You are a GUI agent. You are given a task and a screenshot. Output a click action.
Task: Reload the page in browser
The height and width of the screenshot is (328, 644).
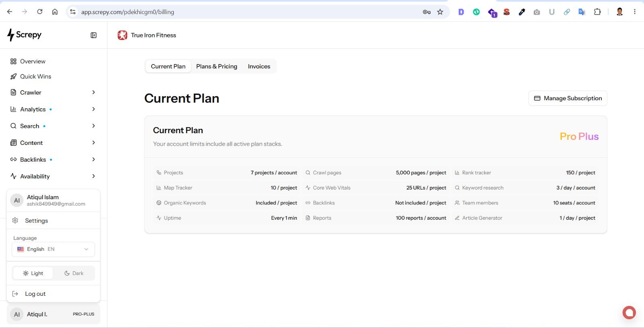click(x=39, y=12)
